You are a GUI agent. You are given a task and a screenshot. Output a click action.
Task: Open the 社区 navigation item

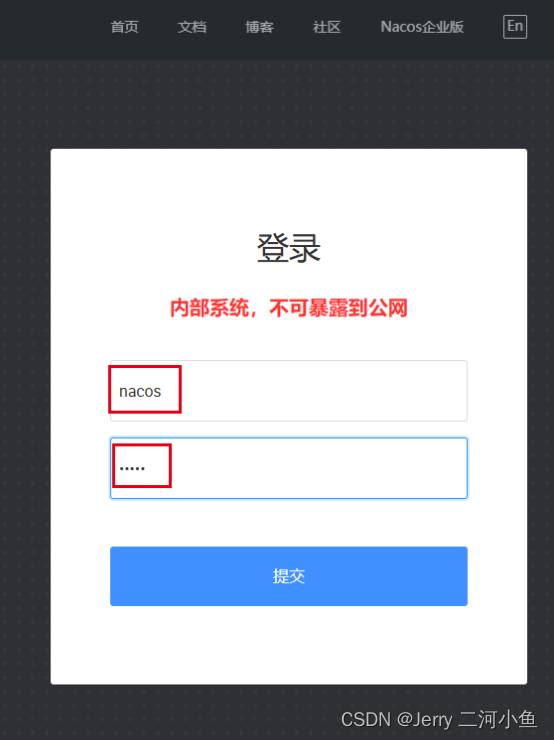pyautogui.click(x=327, y=27)
